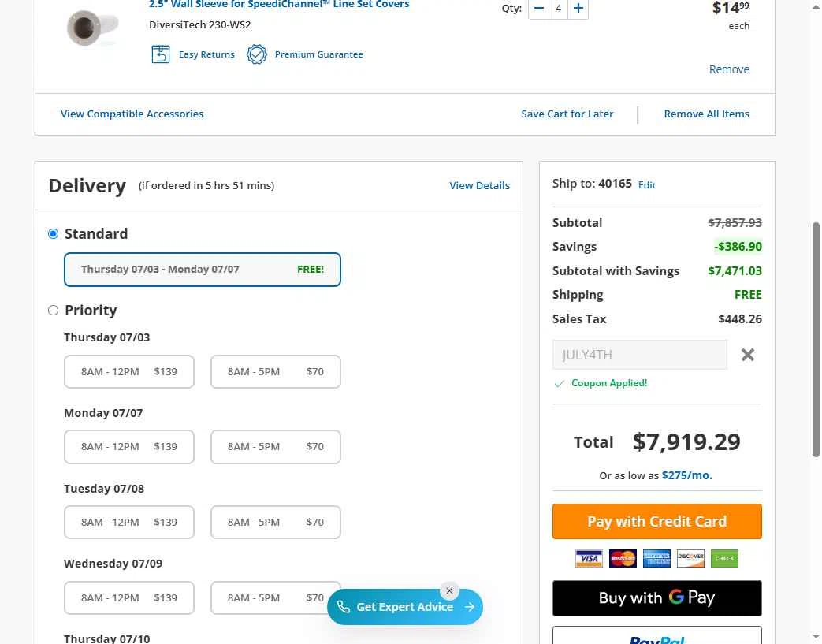The height and width of the screenshot is (644, 822).
Task: Pick Tuesday 07/08 8AM - 12PM $139 slot
Action: (x=129, y=523)
